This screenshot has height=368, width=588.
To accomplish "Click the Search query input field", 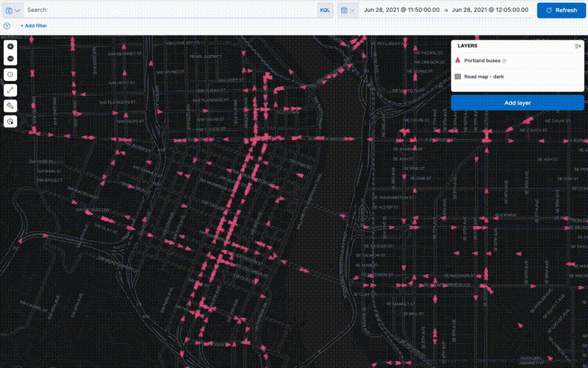I will coord(169,10).
